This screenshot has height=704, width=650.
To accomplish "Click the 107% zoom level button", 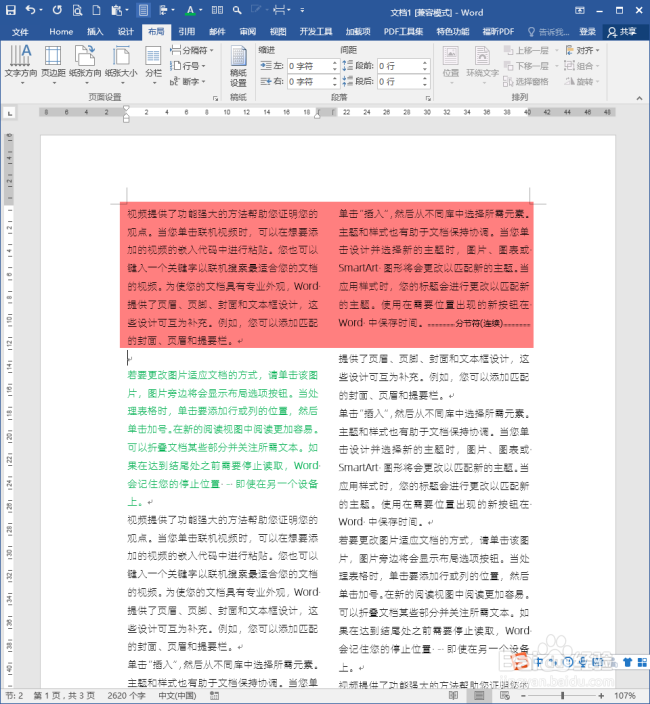I will pos(624,695).
